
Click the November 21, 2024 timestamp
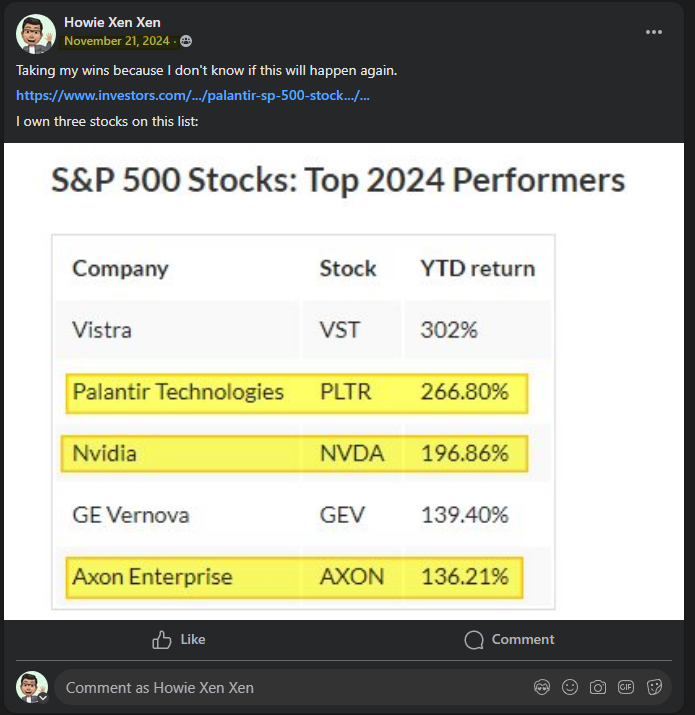point(117,41)
